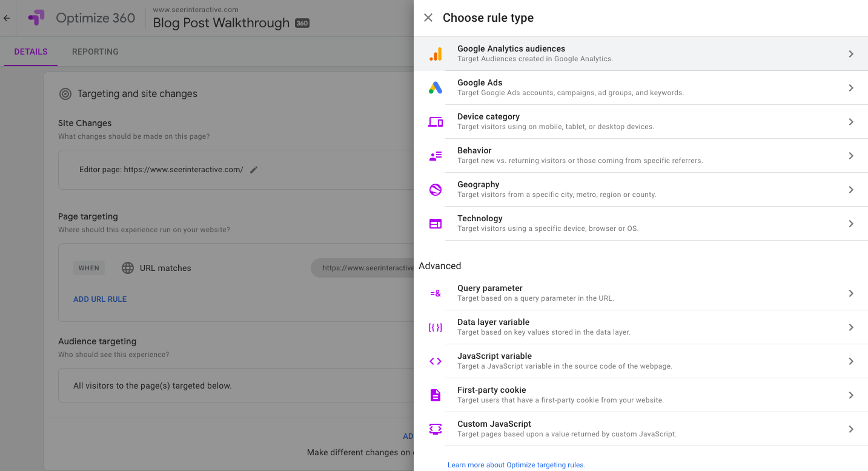
Task: Click the Google Ads logo icon
Action: point(436,88)
